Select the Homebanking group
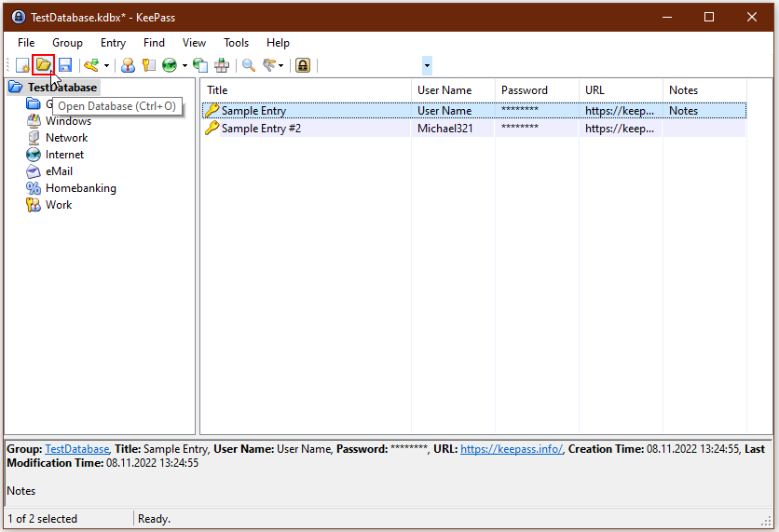Viewport: 779px width, 532px height. pos(81,188)
